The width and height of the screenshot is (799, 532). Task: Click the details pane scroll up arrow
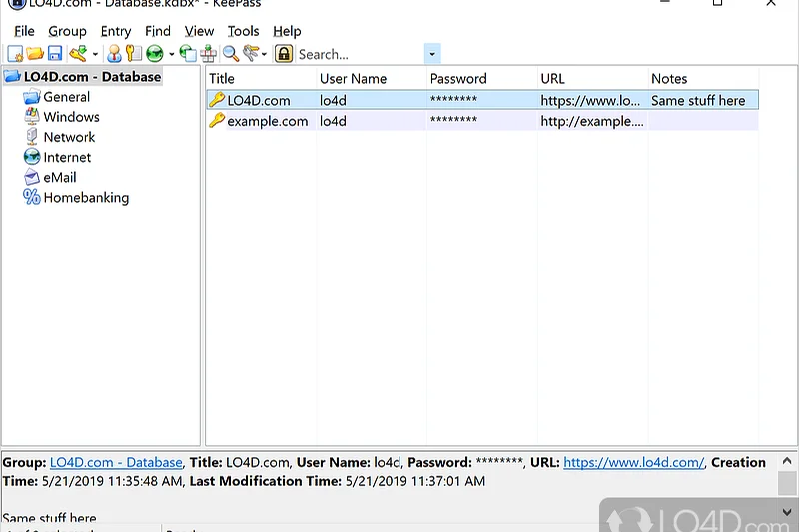[x=787, y=461]
